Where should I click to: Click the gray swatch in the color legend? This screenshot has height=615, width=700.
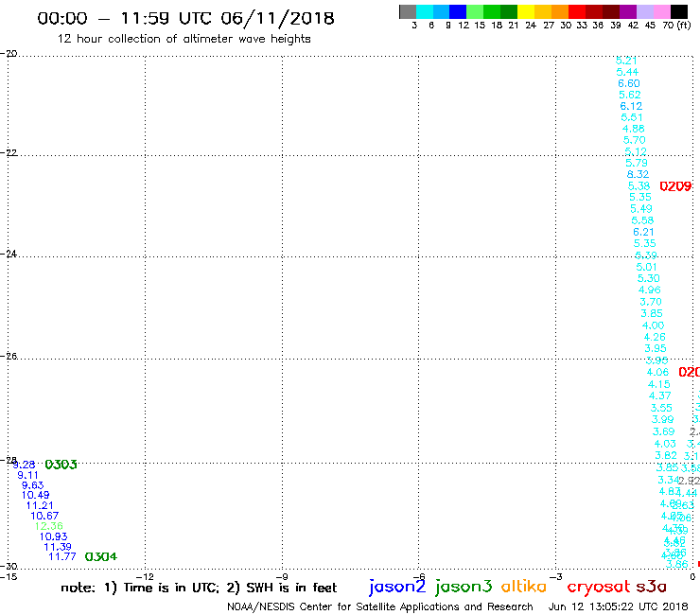(x=408, y=11)
